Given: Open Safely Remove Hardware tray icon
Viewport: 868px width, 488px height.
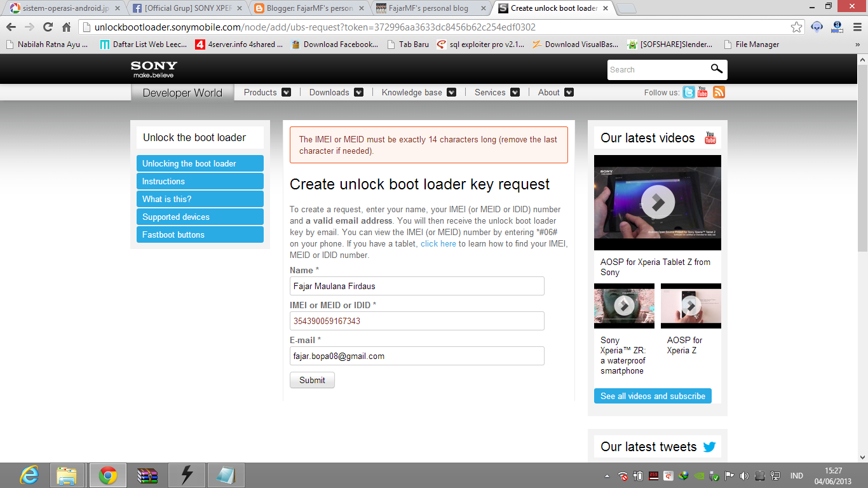Looking at the screenshot, I should pos(714,476).
